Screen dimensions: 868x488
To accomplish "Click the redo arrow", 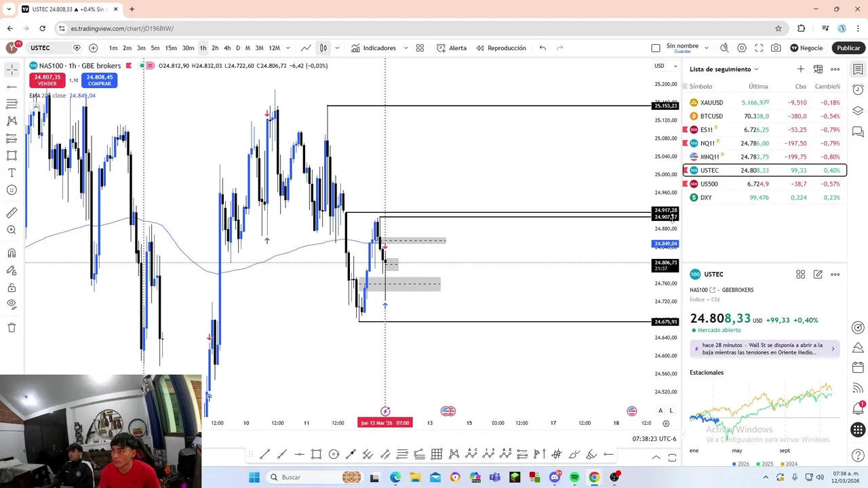I will click(x=559, y=48).
